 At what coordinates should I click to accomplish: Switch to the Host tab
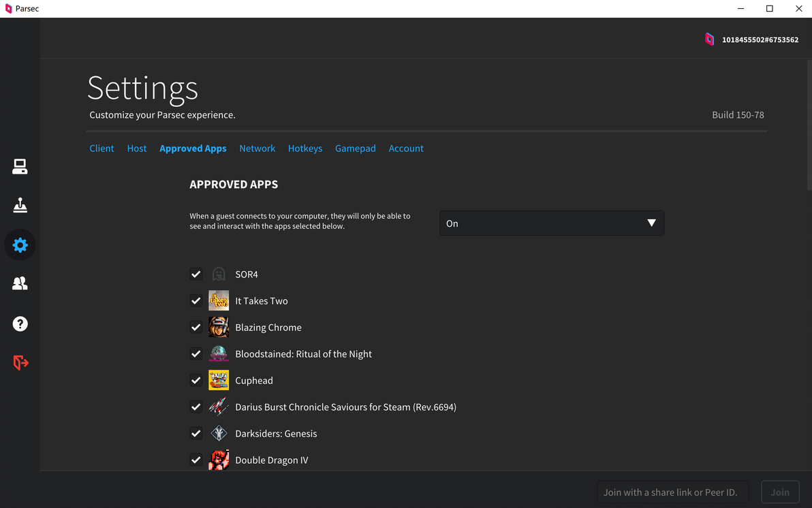click(x=137, y=148)
